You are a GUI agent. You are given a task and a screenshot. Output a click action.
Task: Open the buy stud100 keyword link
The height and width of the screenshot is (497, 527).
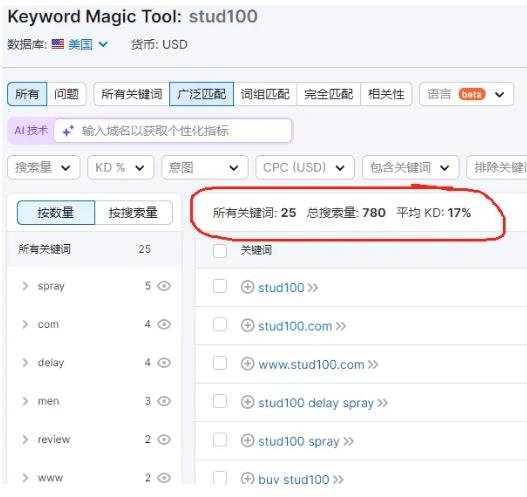pyautogui.click(x=293, y=480)
